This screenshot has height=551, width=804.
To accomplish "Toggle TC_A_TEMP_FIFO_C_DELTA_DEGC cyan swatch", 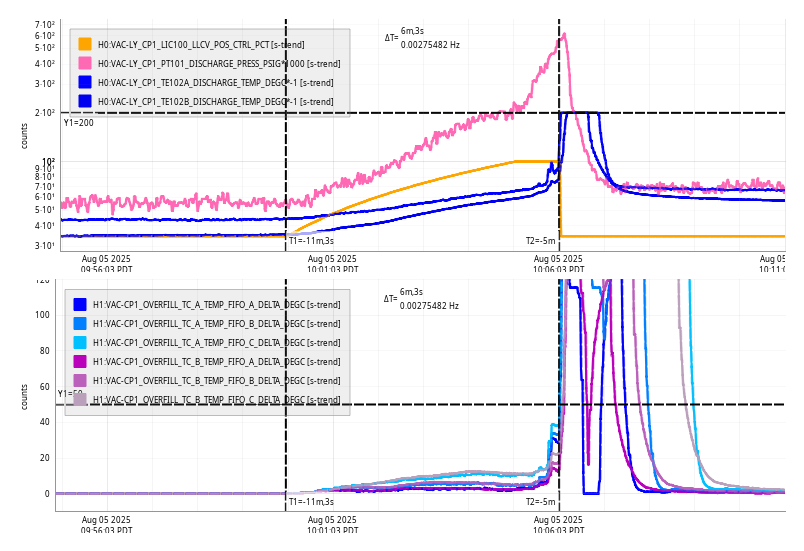I will click(x=80, y=342).
